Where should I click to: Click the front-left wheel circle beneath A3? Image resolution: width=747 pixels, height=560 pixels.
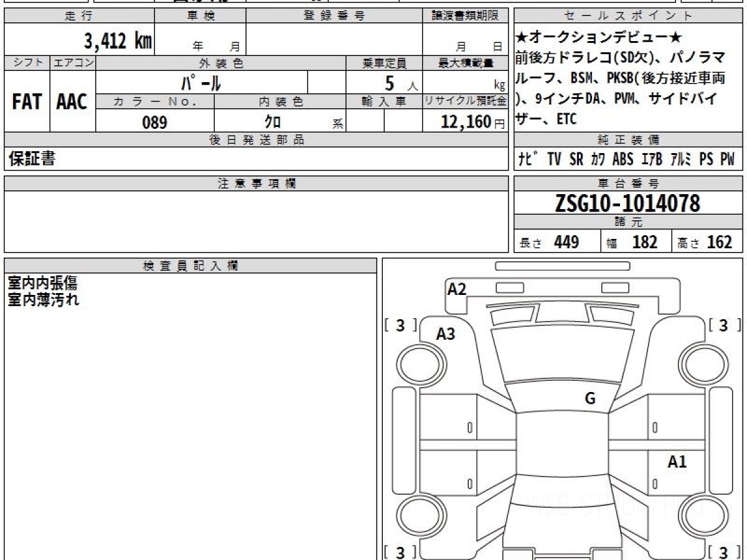click(421, 362)
